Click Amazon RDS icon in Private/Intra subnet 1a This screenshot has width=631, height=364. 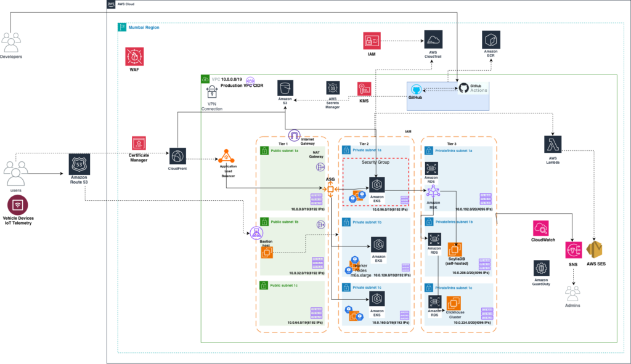(431, 168)
